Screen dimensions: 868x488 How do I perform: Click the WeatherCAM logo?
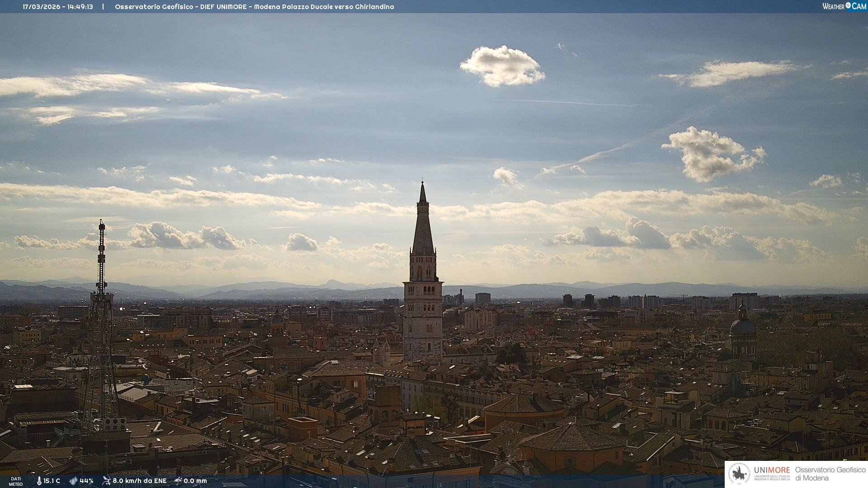pyautogui.click(x=844, y=6)
